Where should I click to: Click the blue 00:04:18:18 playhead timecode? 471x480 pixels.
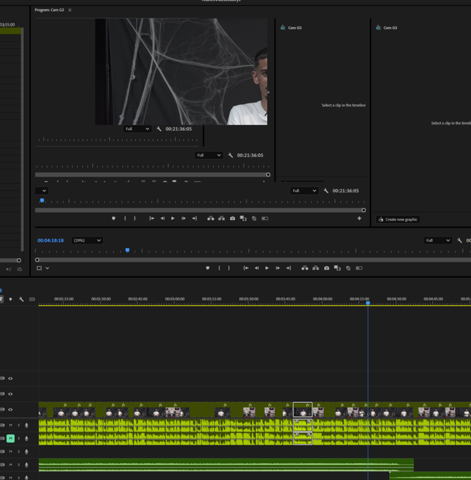coord(50,240)
